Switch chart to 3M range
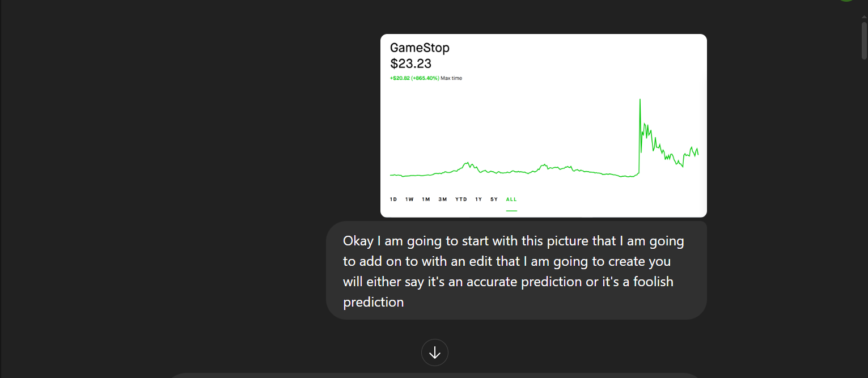The image size is (868, 378). (443, 199)
